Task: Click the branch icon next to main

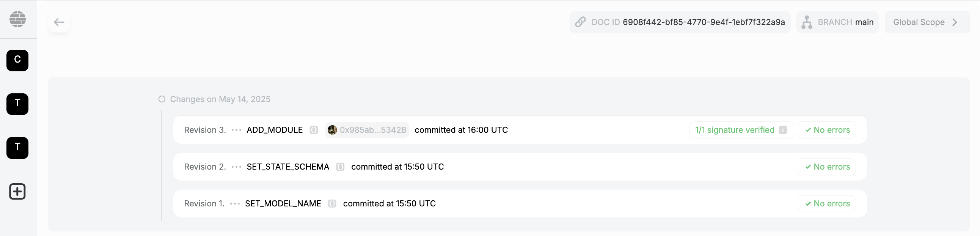Action: coord(807,22)
